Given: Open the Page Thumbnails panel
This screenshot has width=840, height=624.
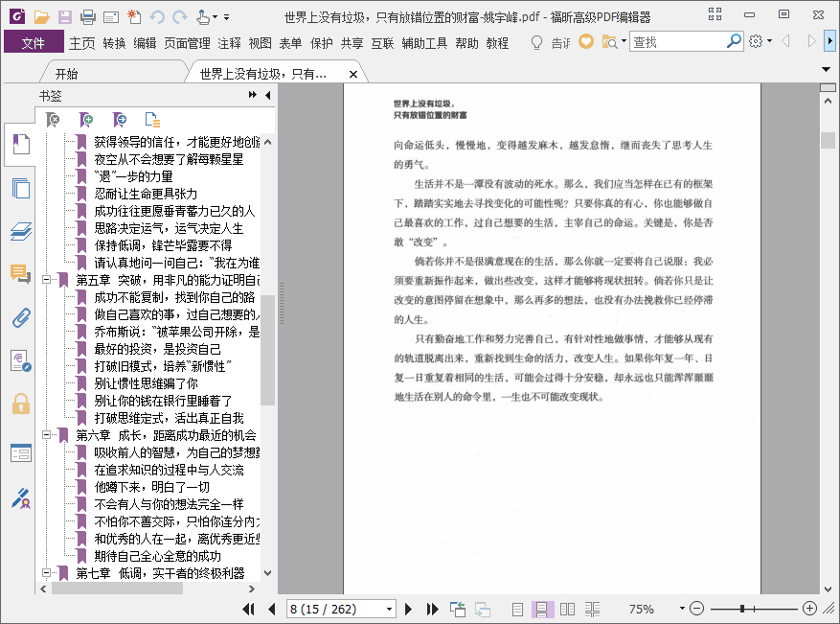Looking at the screenshot, I should click(x=20, y=188).
